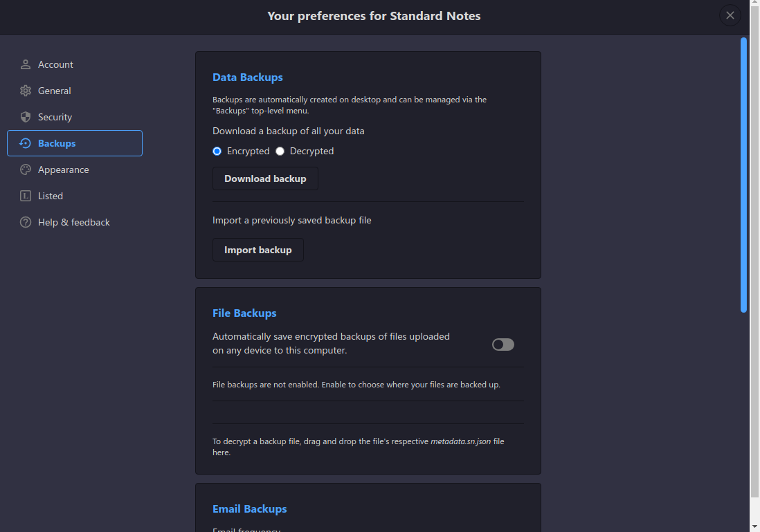This screenshot has height=532, width=760.
Task: Click the General gear icon
Action: [26, 91]
